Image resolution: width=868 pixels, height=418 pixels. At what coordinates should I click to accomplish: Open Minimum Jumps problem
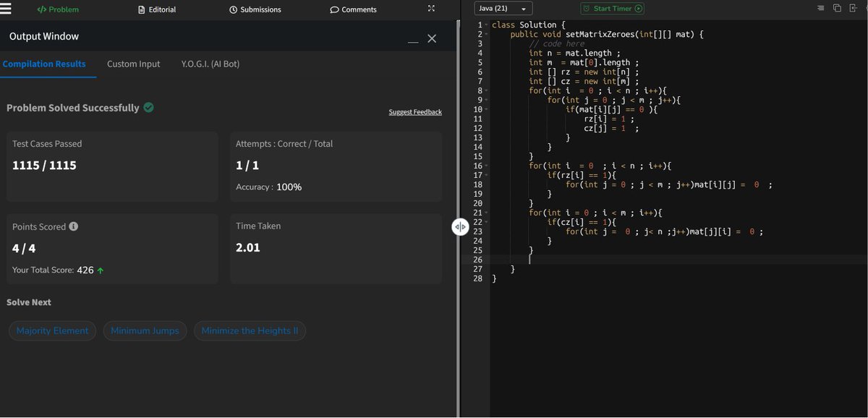click(145, 330)
